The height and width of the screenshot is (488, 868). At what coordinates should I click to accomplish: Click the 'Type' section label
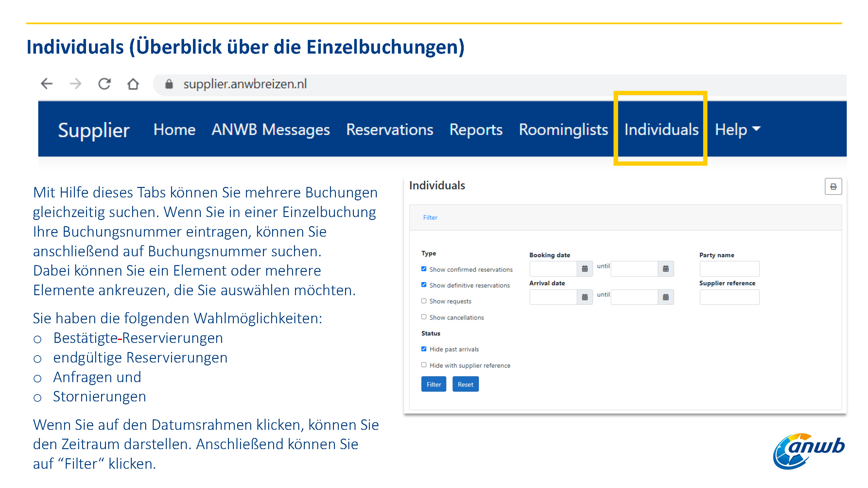click(429, 253)
